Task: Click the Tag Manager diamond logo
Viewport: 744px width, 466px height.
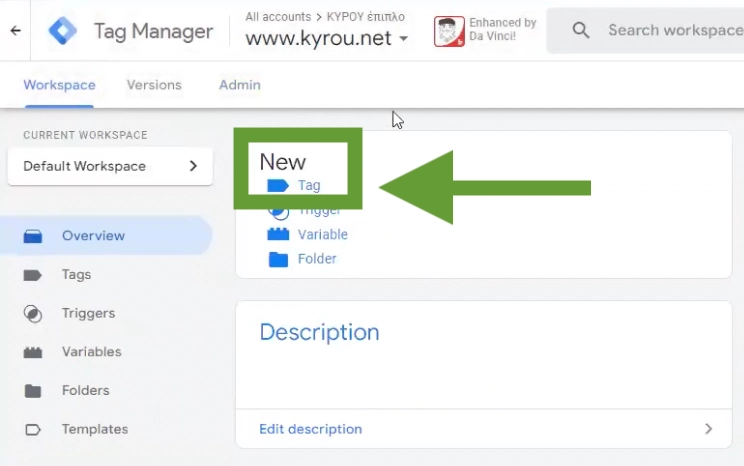Action: tap(63, 30)
